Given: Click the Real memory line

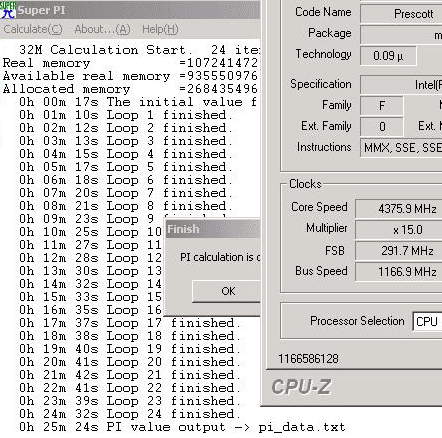Looking at the screenshot, I should pyautogui.click(x=130, y=63).
